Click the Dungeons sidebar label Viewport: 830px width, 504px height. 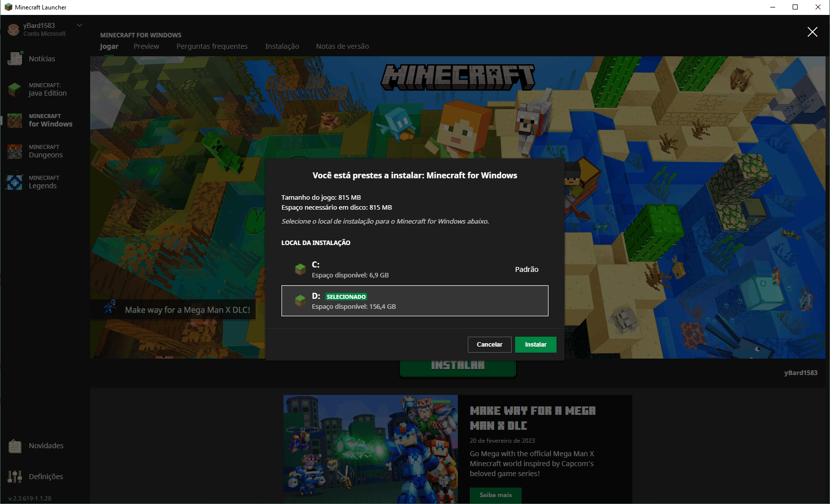46,155
